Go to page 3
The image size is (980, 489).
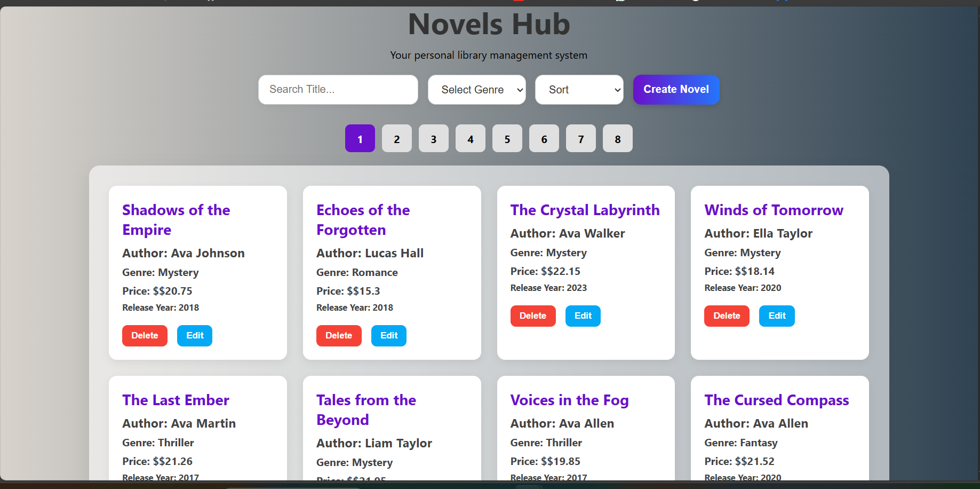point(433,139)
